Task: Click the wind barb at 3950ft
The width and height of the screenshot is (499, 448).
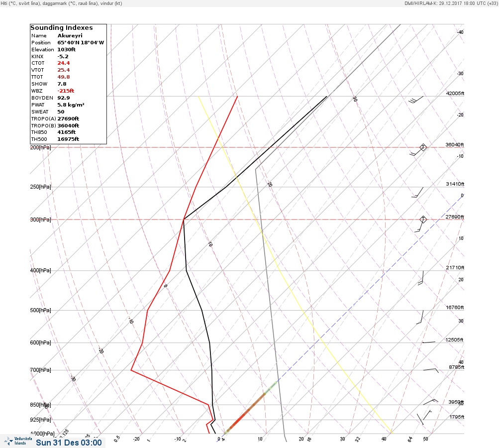Action: (430, 402)
